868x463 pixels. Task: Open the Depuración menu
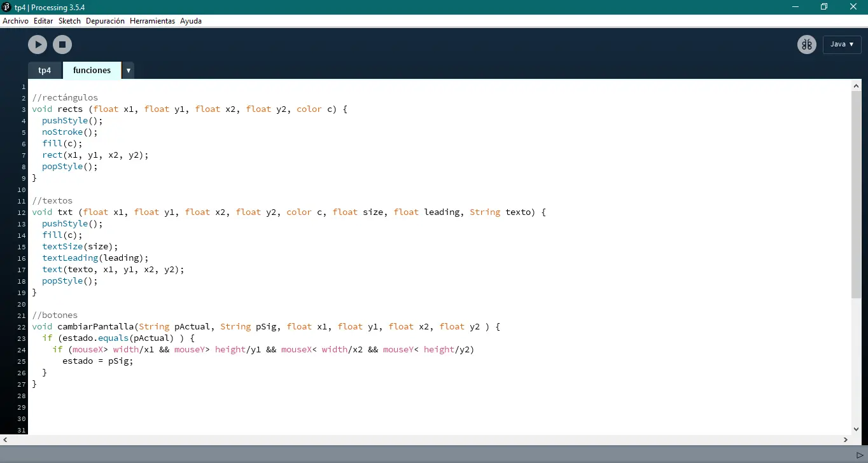click(x=105, y=20)
